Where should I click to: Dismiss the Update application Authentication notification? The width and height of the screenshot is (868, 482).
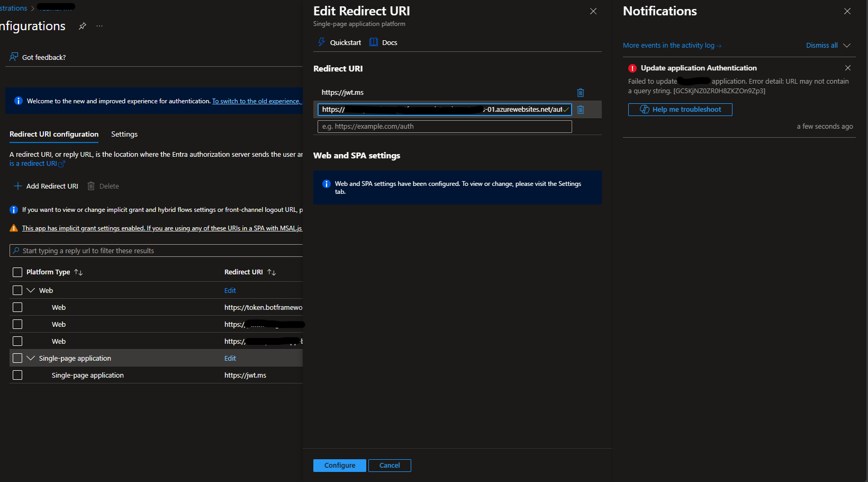pyautogui.click(x=848, y=68)
